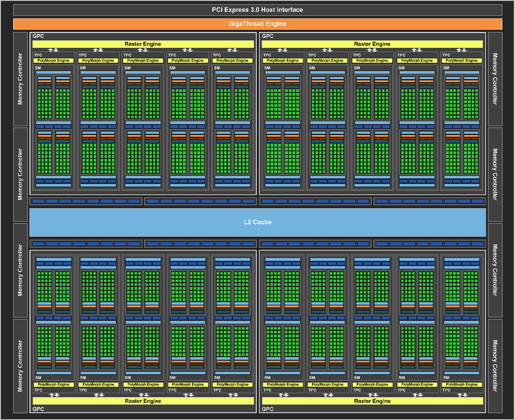Click the GPC label in the bottom-right cluster

click(268, 409)
